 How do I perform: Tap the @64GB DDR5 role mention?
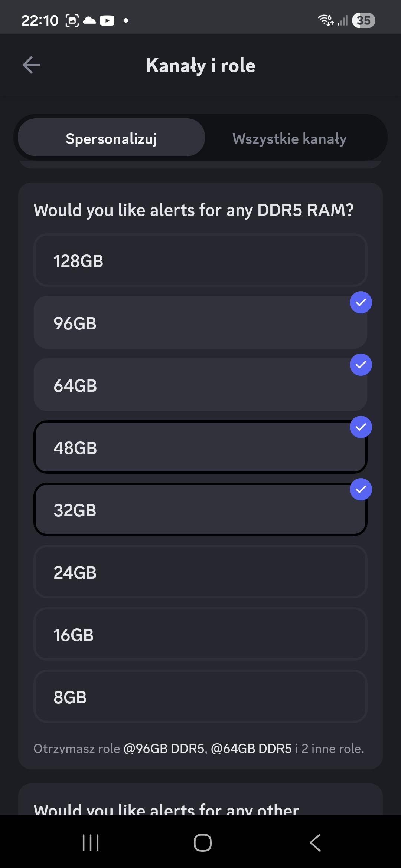click(251, 749)
